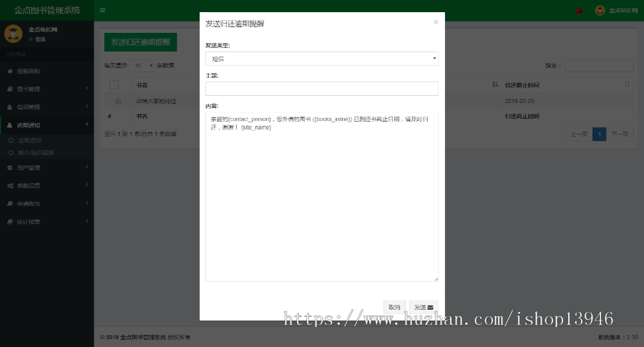Focus the 搜索 search input box
Screen dimensions: 644x347
click(x=599, y=66)
